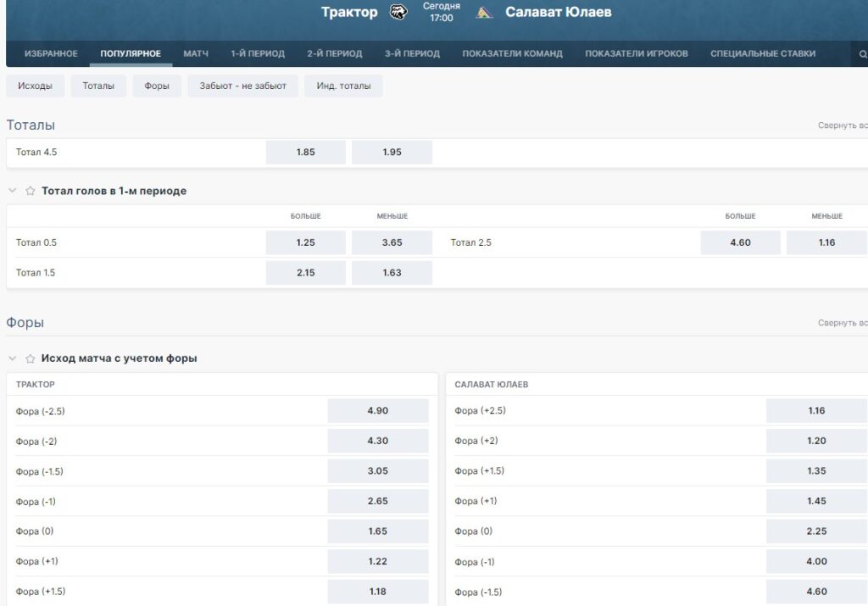
Task: Select the Популярное tab
Action: pyautogui.click(x=131, y=53)
